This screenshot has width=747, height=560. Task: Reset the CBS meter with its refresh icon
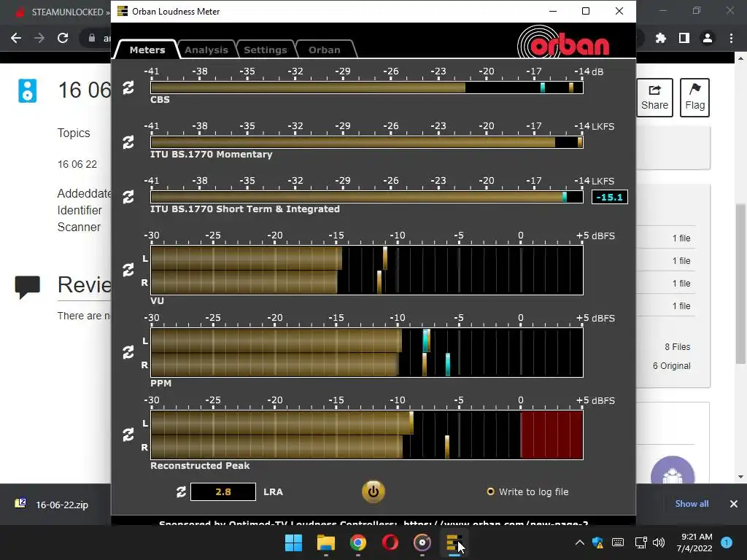coord(128,87)
